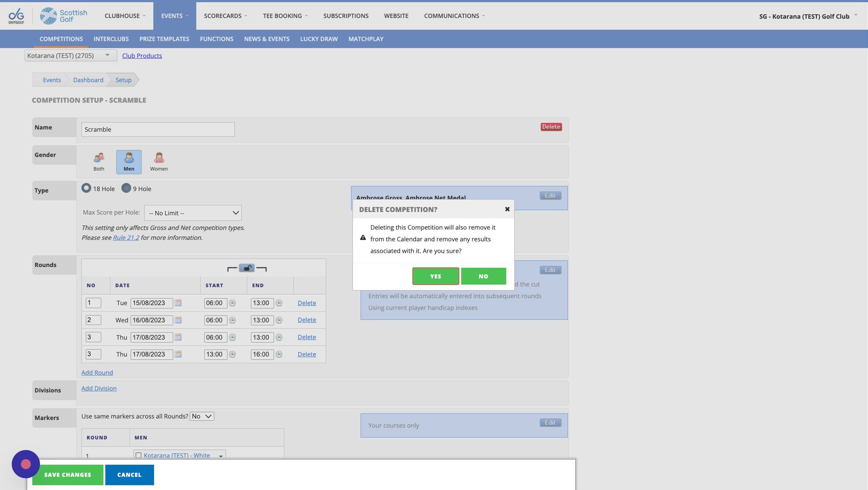Open the clock picker for round 2 end time

click(279, 320)
